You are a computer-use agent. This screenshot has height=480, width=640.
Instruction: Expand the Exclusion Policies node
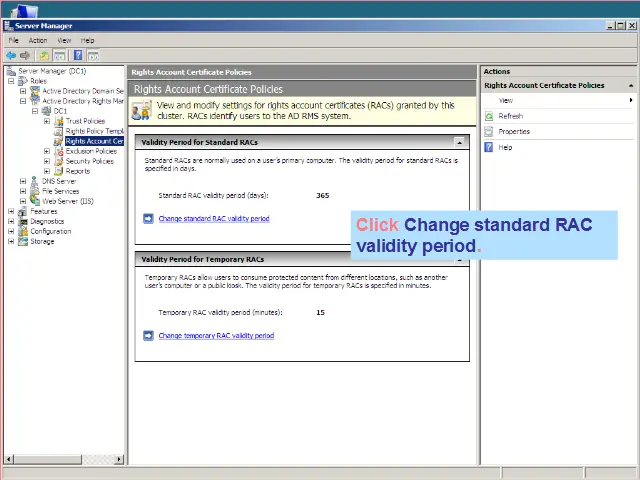tap(47, 151)
